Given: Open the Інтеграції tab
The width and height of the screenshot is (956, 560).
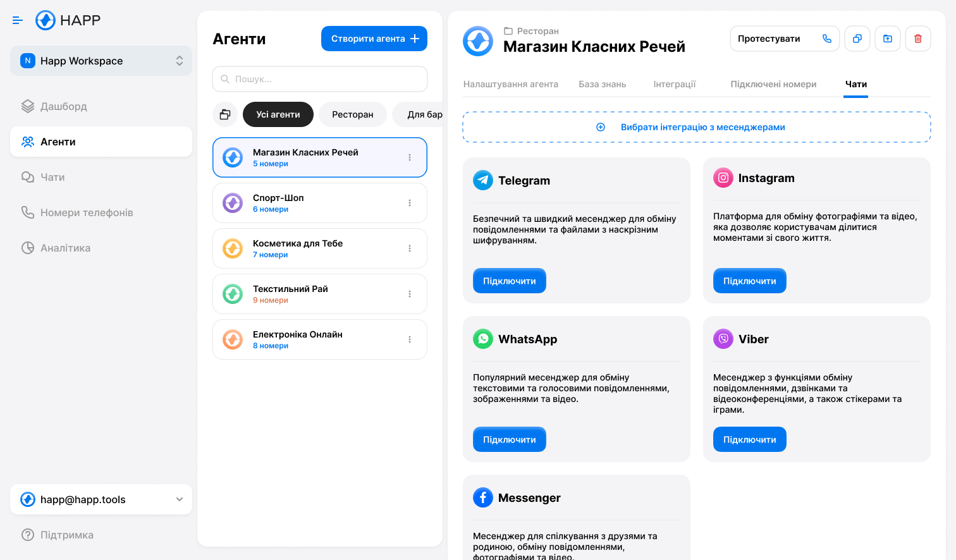Looking at the screenshot, I should click(674, 83).
